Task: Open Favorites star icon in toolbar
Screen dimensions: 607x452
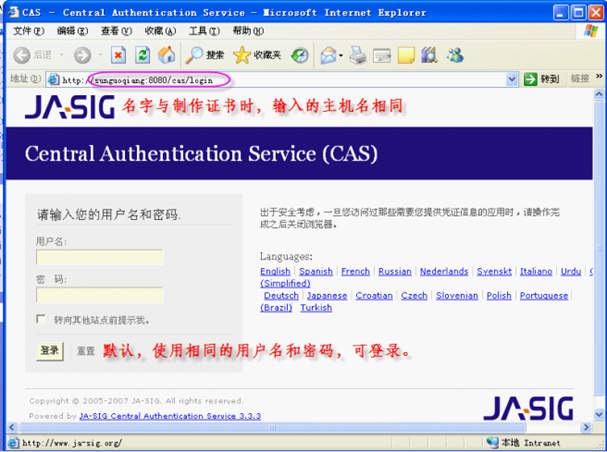Action: point(242,55)
